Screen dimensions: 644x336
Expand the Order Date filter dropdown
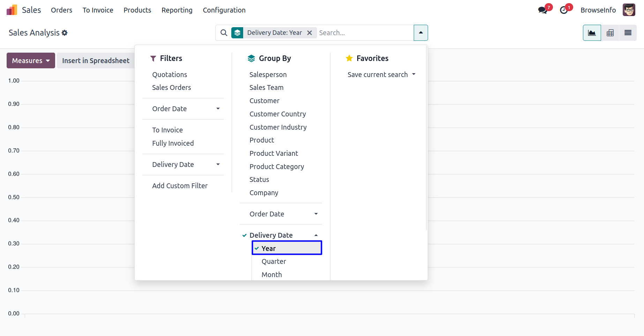(186, 109)
